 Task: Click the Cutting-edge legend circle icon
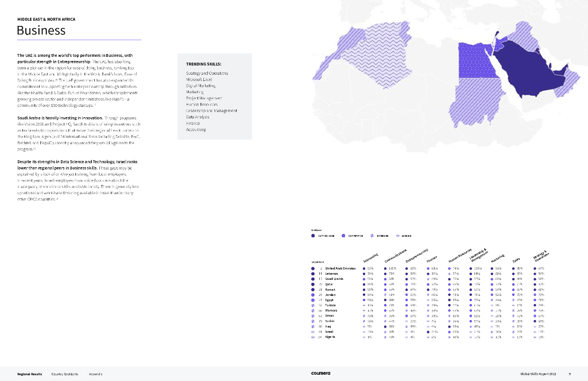(x=313, y=236)
